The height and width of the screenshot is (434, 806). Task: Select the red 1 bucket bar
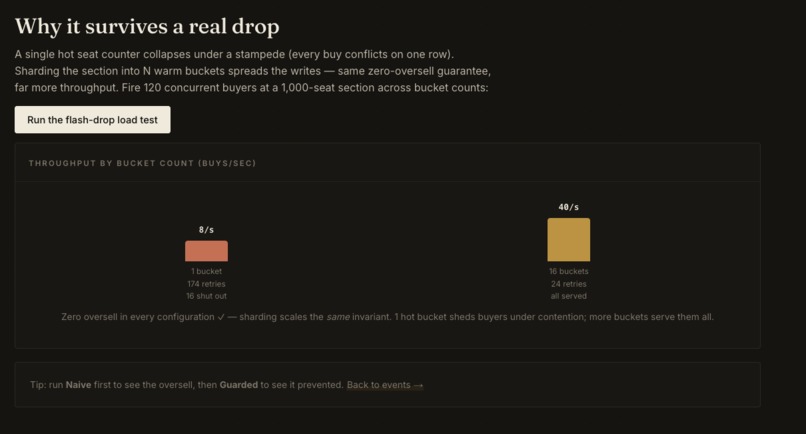[x=207, y=251]
